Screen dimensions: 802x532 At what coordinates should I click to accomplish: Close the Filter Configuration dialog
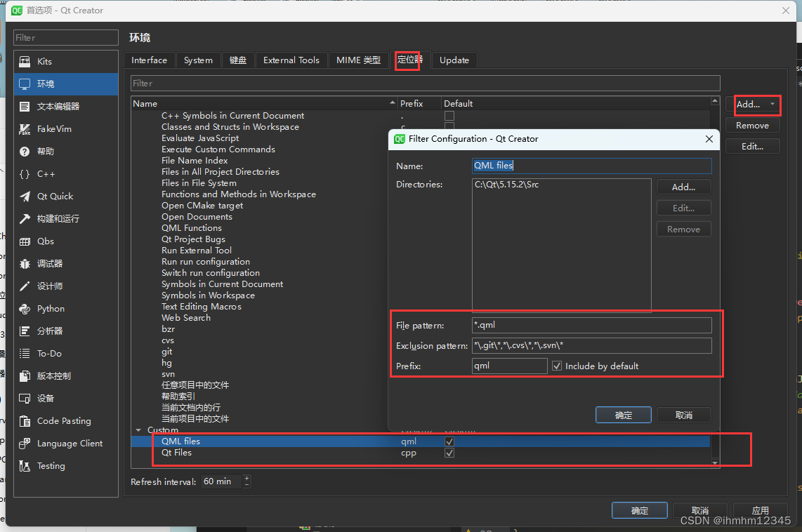[709, 139]
